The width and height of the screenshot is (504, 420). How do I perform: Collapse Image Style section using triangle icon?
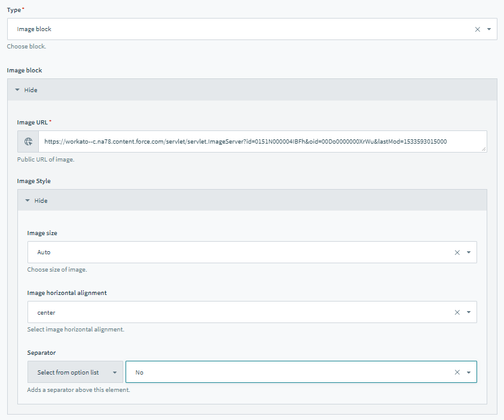28,200
